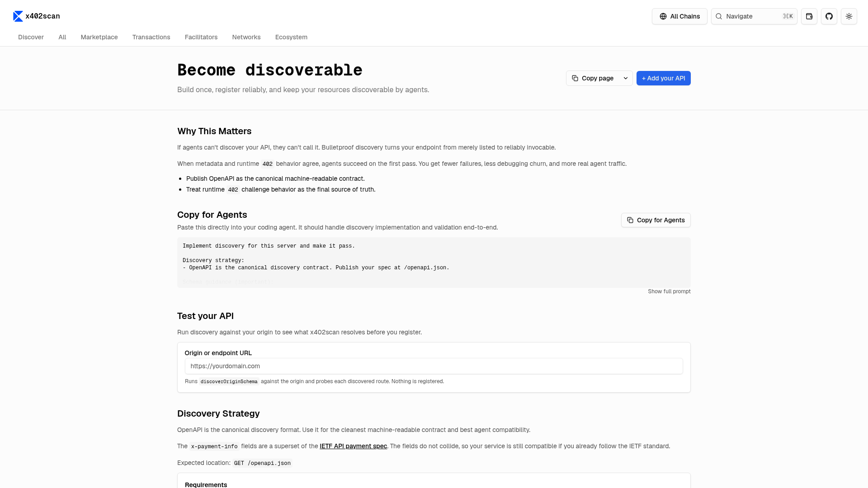Open the Networks tab
868x488 pixels.
click(x=246, y=37)
